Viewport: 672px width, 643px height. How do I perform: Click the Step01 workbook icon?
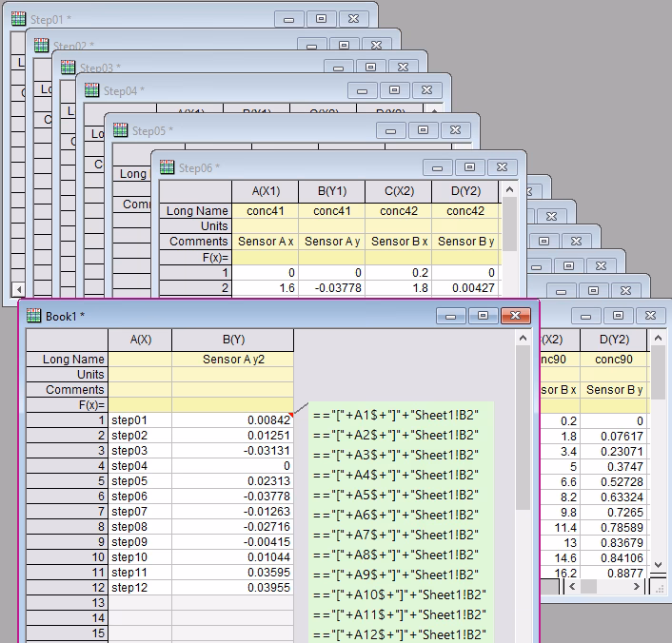tap(18, 18)
